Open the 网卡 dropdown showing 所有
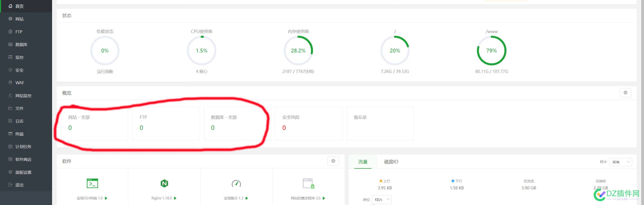644x205 pixels. pyautogui.click(x=621, y=162)
